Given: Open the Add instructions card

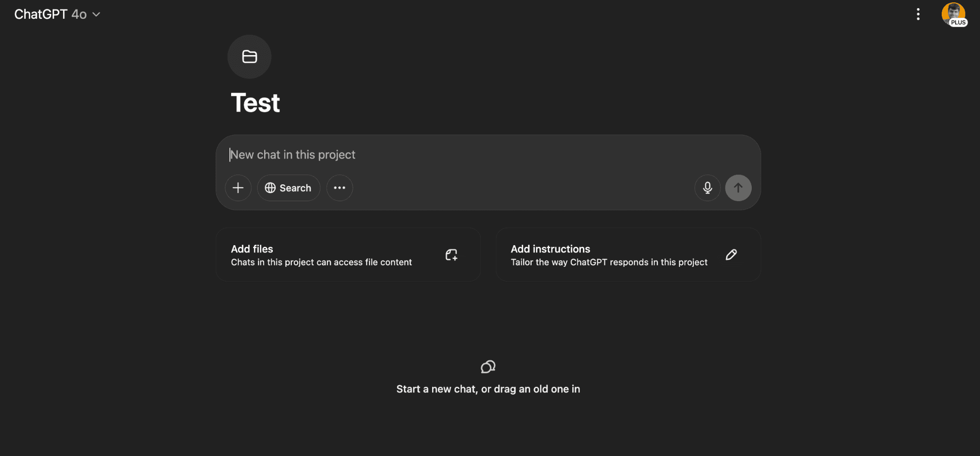Looking at the screenshot, I should [x=628, y=254].
